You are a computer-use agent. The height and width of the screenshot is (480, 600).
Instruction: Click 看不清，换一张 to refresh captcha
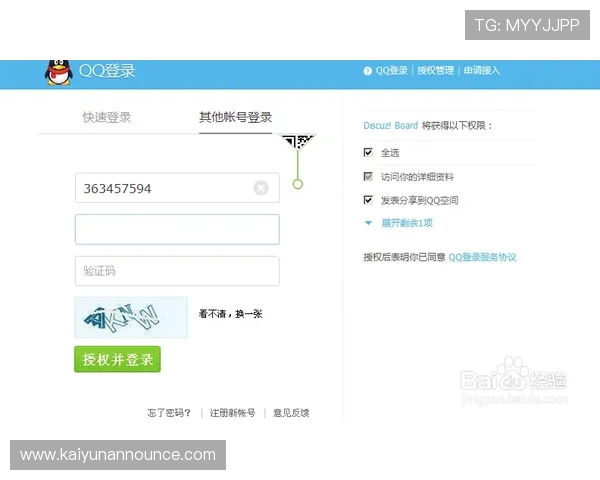pyautogui.click(x=230, y=314)
